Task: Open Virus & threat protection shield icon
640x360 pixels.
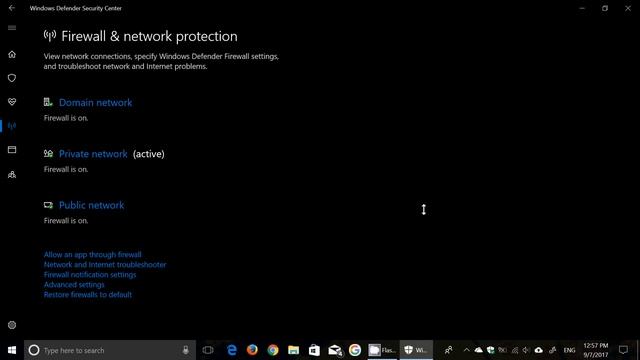Action: tap(12, 78)
